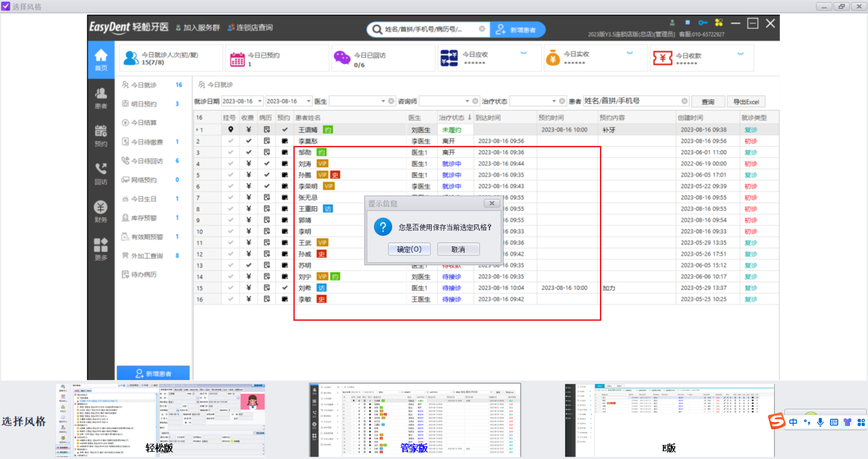The width and height of the screenshot is (868, 459).
Task: Choose the 管家版 style thumbnail
Action: pyautogui.click(x=415, y=420)
